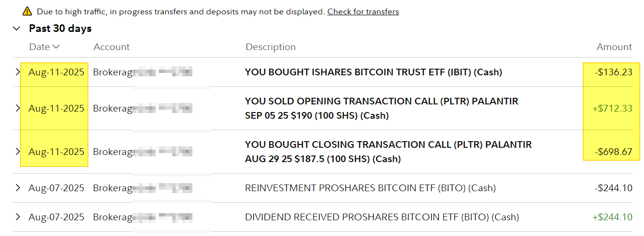Image resolution: width=644 pixels, height=236 pixels.
Task: Open the Check for transfers link
Action: 363,11
